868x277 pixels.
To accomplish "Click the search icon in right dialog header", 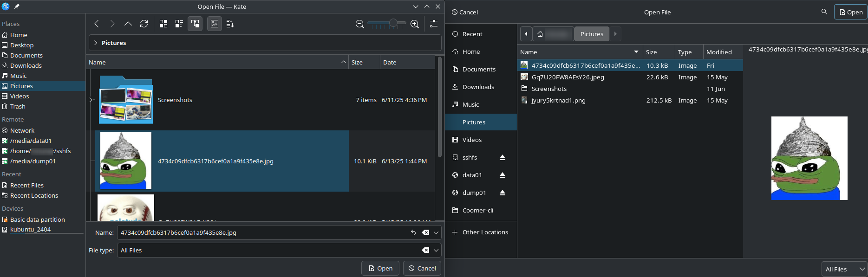I will [824, 12].
